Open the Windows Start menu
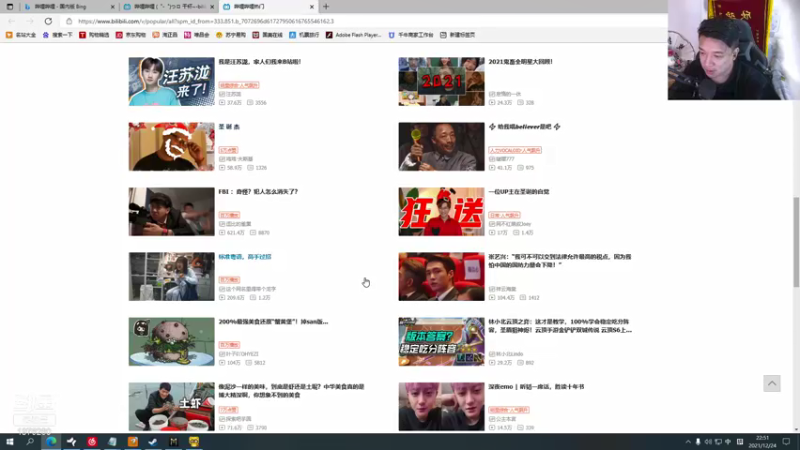Image resolution: width=800 pixels, height=450 pixels. (10, 442)
